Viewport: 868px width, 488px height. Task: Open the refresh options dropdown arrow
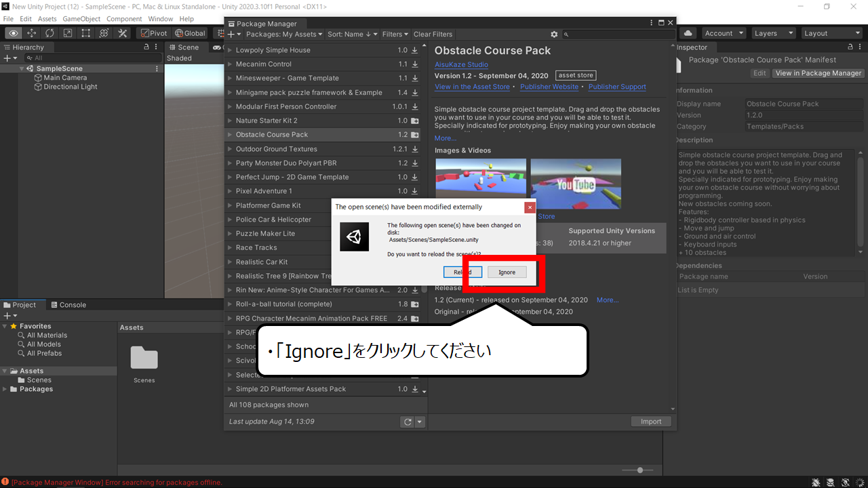[420, 422]
